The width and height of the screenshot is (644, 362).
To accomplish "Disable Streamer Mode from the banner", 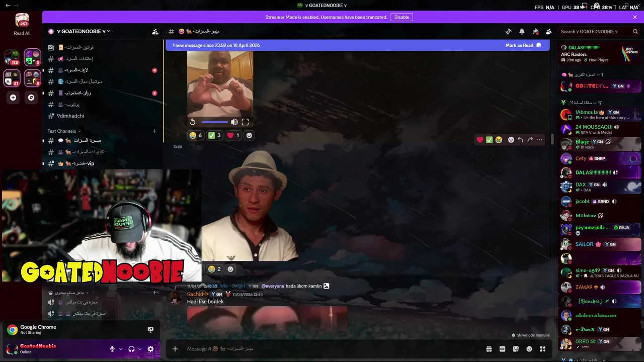I will pos(401,17).
